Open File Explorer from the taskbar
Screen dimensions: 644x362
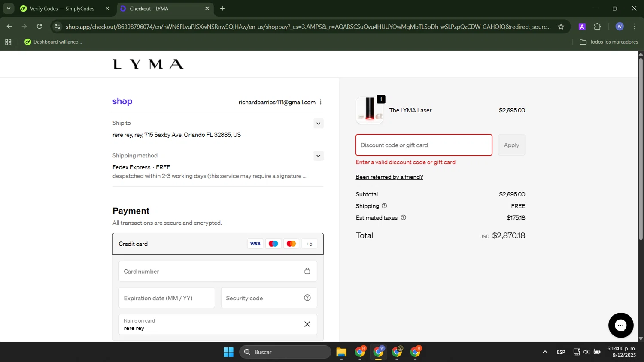(341, 352)
